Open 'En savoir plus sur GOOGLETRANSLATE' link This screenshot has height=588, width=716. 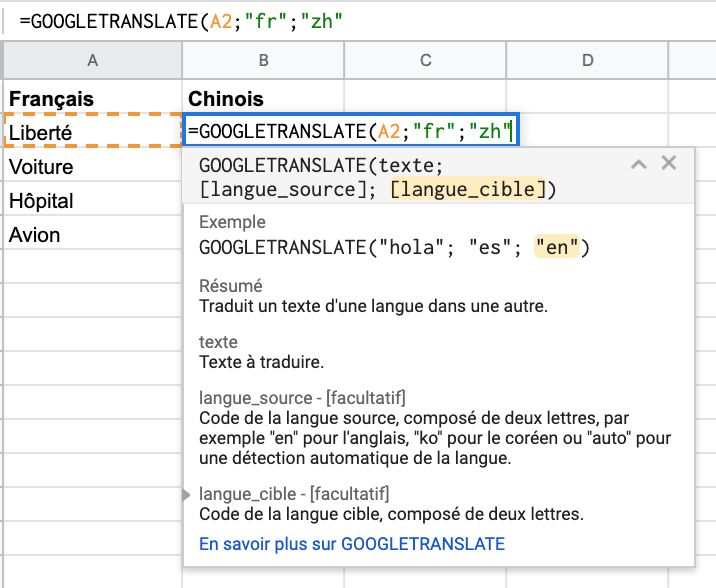pos(352,544)
